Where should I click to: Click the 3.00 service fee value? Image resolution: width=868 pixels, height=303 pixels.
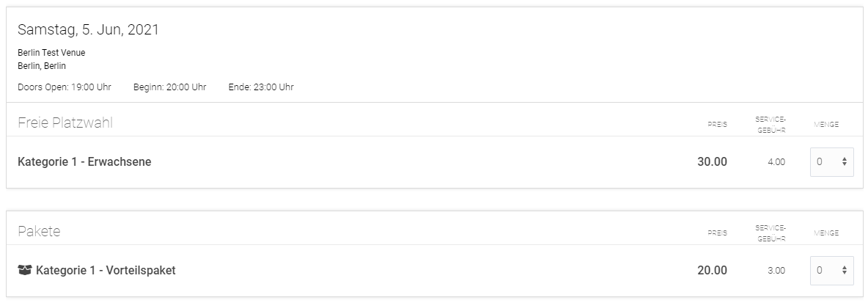pos(776,271)
